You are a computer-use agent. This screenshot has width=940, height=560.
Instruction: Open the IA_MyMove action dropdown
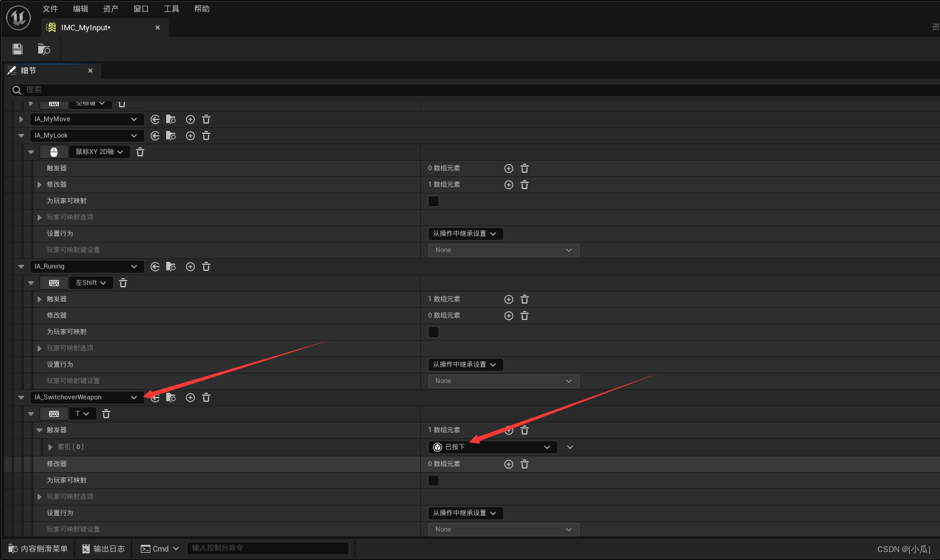coord(87,119)
